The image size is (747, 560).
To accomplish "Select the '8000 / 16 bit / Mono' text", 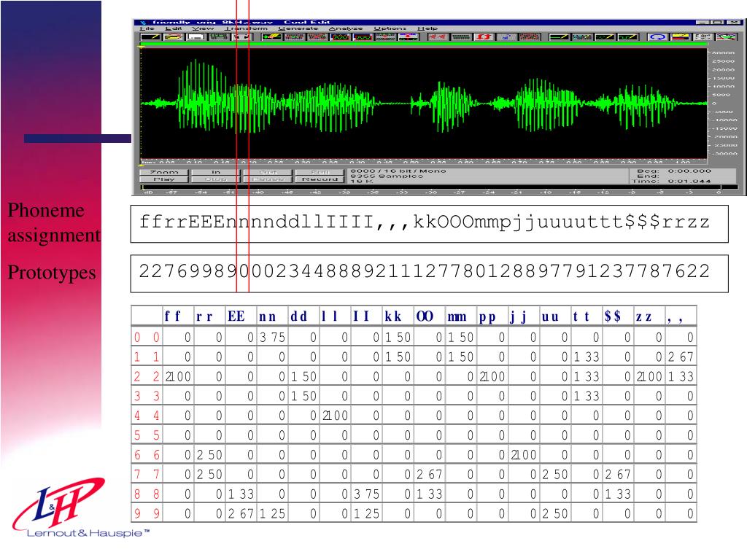I will pyautogui.click(x=398, y=171).
